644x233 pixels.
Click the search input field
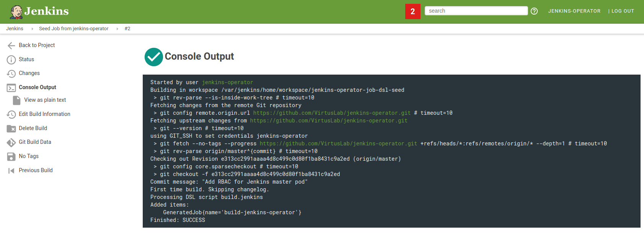[476, 11]
